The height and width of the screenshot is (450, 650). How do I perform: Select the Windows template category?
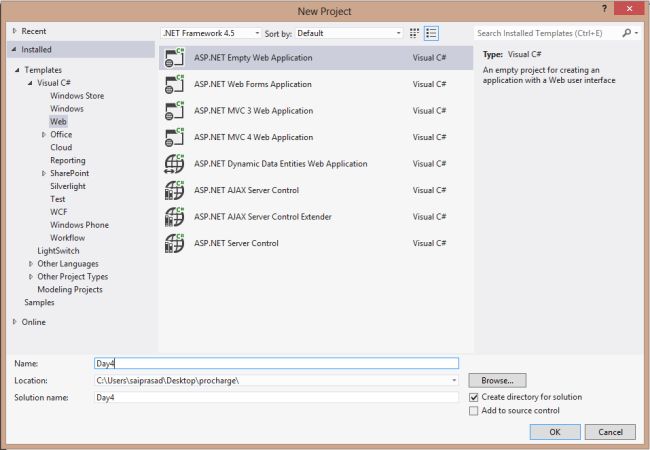pyautogui.click(x=67, y=109)
